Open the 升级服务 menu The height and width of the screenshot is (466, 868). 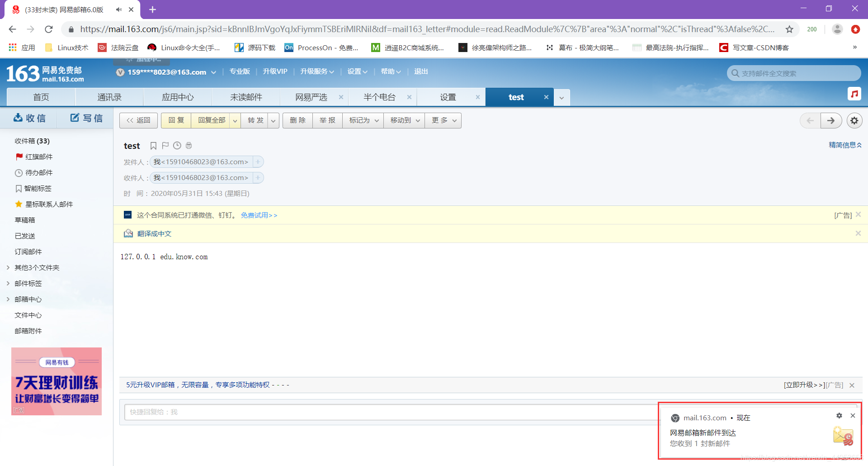tap(317, 71)
